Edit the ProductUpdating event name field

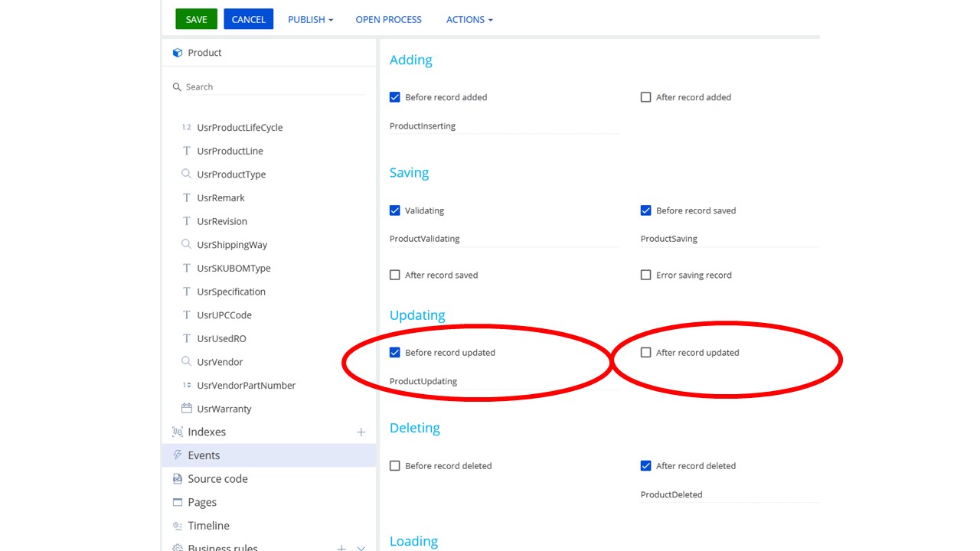click(x=504, y=381)
